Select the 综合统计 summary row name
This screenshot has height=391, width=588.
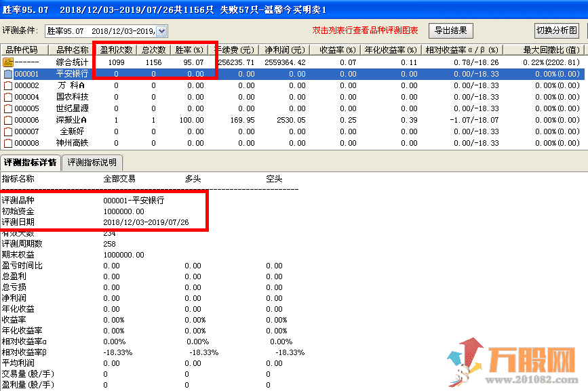coord(72,62)
